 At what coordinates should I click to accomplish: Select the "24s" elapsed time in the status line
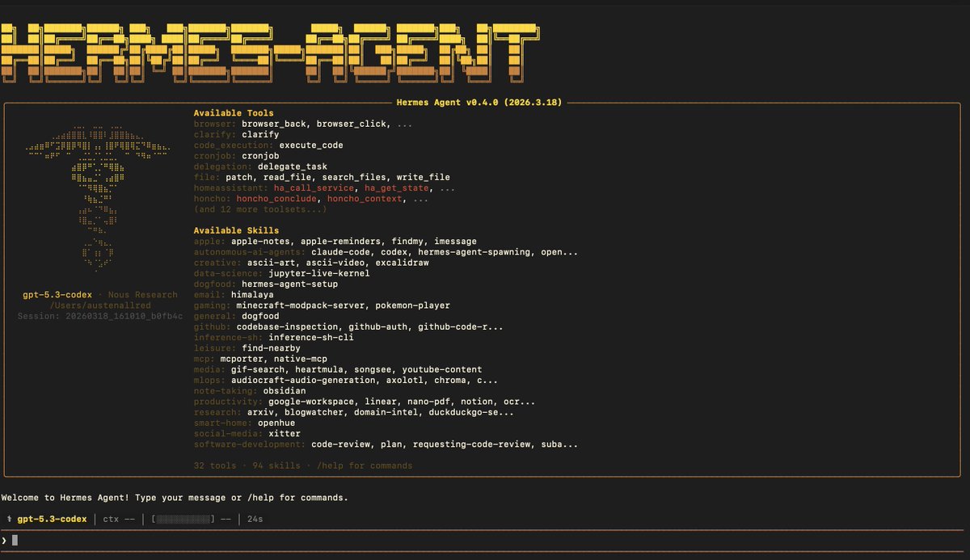coord(255,519)
